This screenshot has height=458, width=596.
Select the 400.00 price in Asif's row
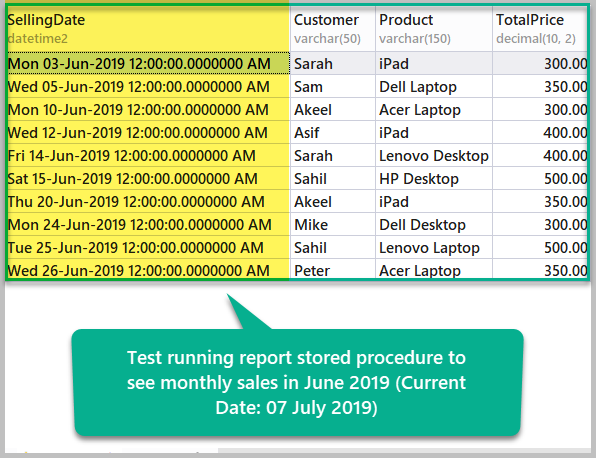coord(540,133)
